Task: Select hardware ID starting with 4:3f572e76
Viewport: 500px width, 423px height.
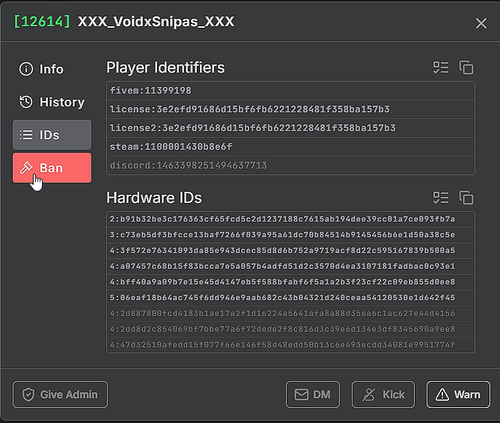Action: tap(291, 251)
